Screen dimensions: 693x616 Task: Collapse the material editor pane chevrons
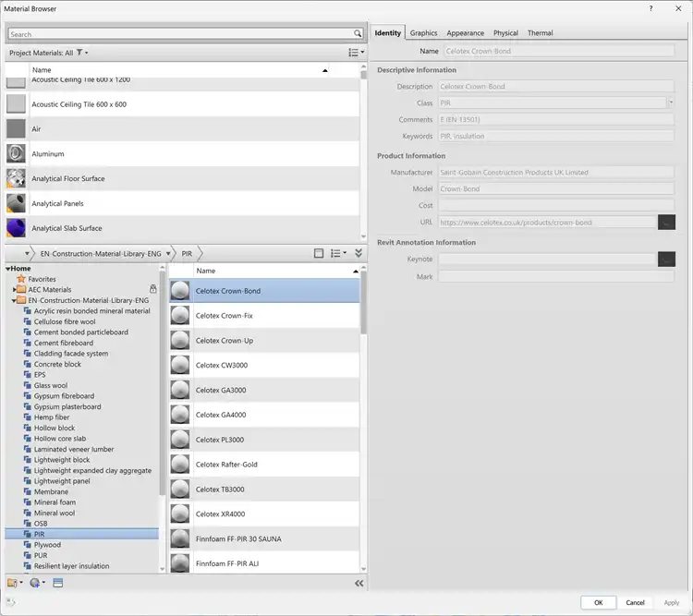[359, 584]
